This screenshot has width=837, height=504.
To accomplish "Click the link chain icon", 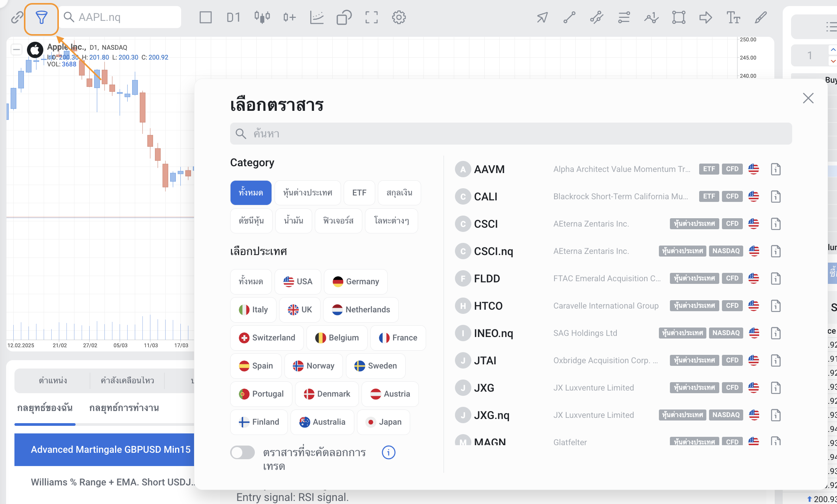I will click(x=17, y=17).
